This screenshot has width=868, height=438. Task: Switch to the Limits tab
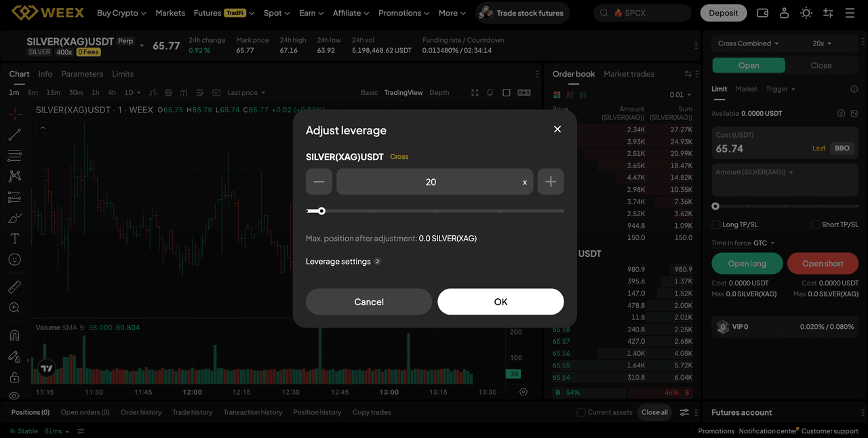click(x=123, y=74)
